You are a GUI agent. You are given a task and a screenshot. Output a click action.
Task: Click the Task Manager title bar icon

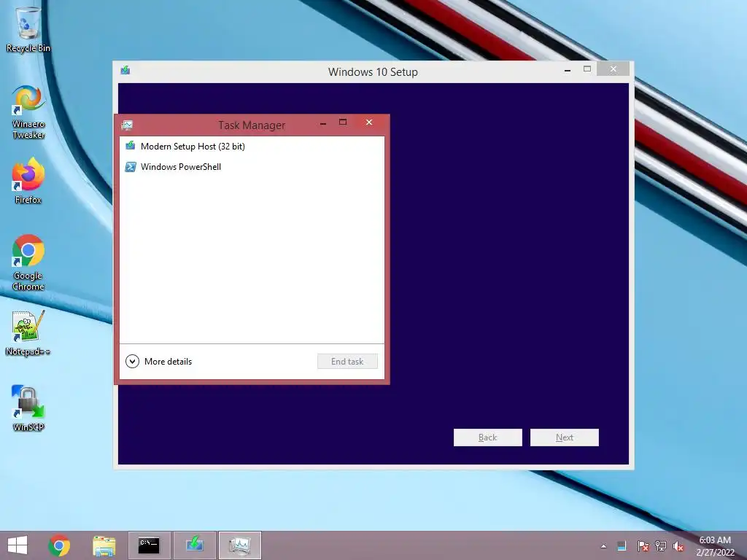[x=127, y=125]
